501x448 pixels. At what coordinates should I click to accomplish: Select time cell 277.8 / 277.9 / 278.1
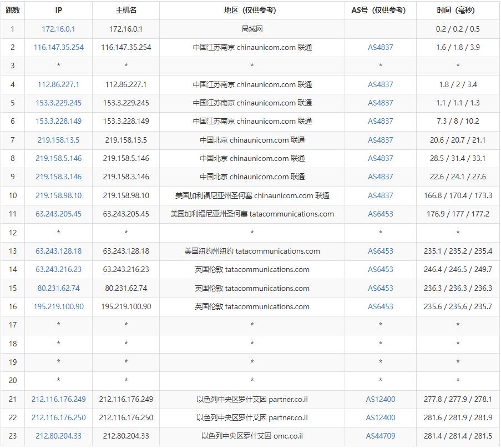(x=458, y=399)
